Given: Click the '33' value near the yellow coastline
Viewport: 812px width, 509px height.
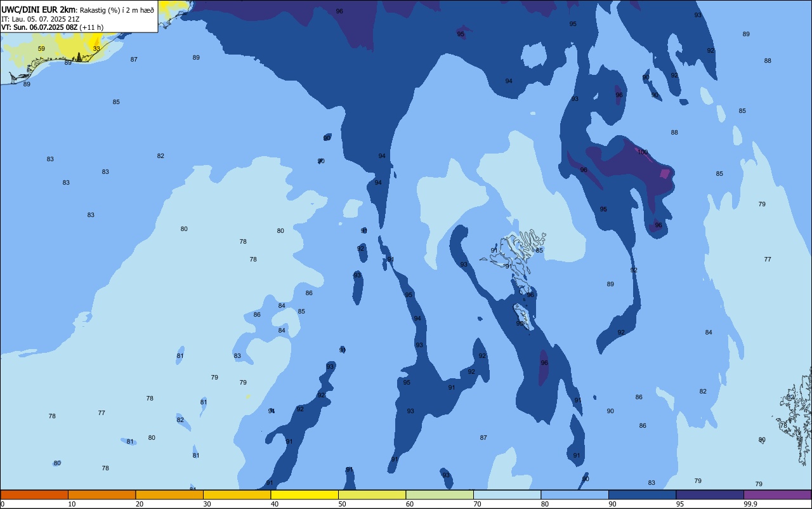Looking at the screenshot, I should click(x=96, y=49).
